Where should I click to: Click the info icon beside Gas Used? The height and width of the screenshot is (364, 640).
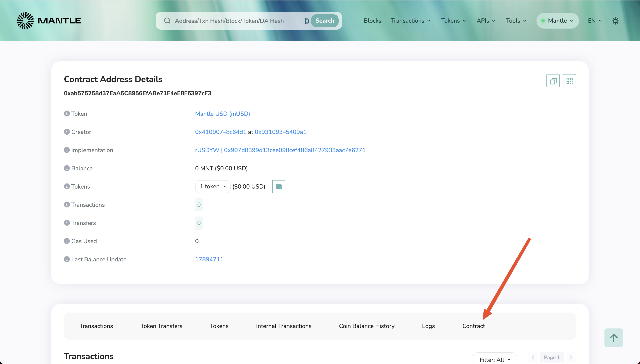pyautogui.click(x=66, y=241)
